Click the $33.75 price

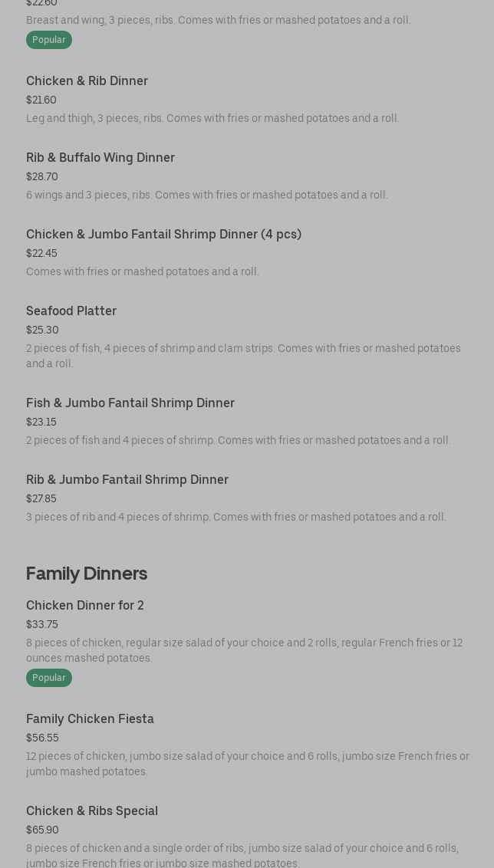[42, 625]
